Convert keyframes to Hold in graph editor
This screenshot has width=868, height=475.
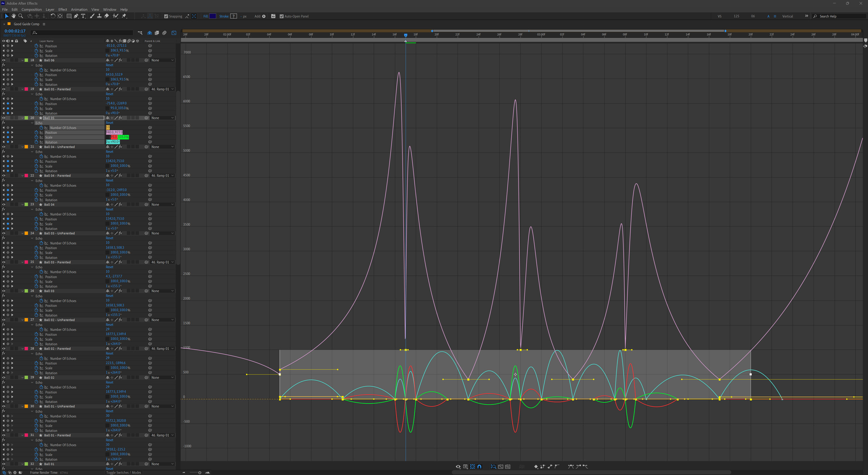[542, 467]
